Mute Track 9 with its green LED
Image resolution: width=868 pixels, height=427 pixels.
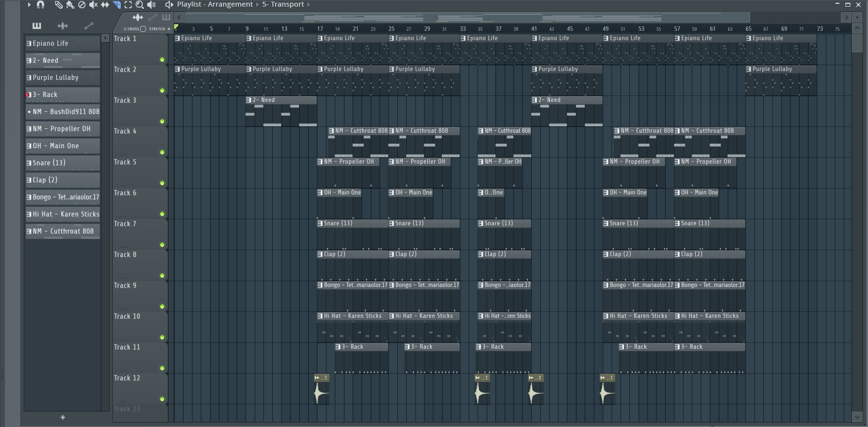click(x=162, y=306)
